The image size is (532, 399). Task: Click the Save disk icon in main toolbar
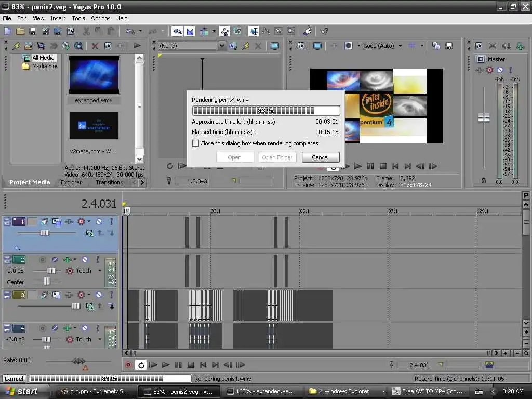(33, 32)
